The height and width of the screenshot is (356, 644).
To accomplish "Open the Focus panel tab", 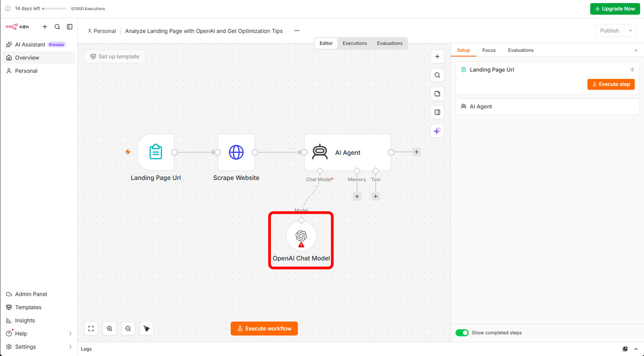I will click(x=489, y=50).
